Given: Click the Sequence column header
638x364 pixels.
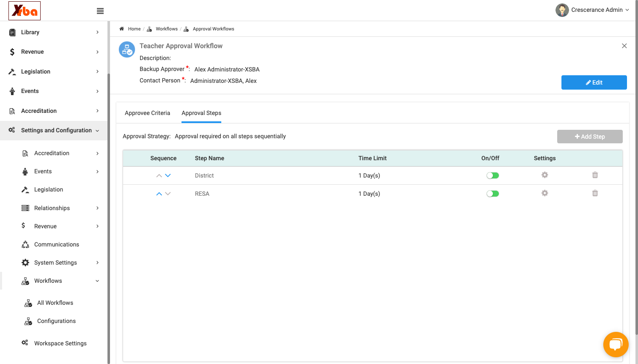Looking at the screenshot, I should (x=163, y=158).
